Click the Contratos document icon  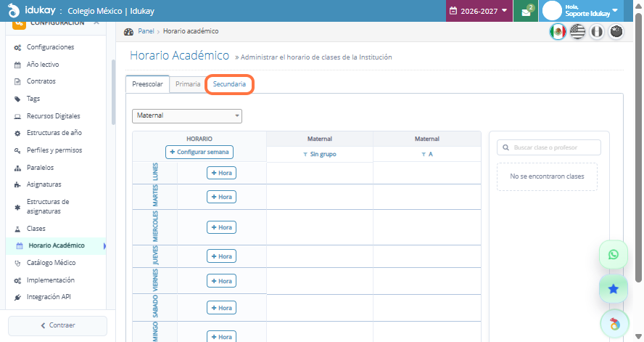click(17, 82)
